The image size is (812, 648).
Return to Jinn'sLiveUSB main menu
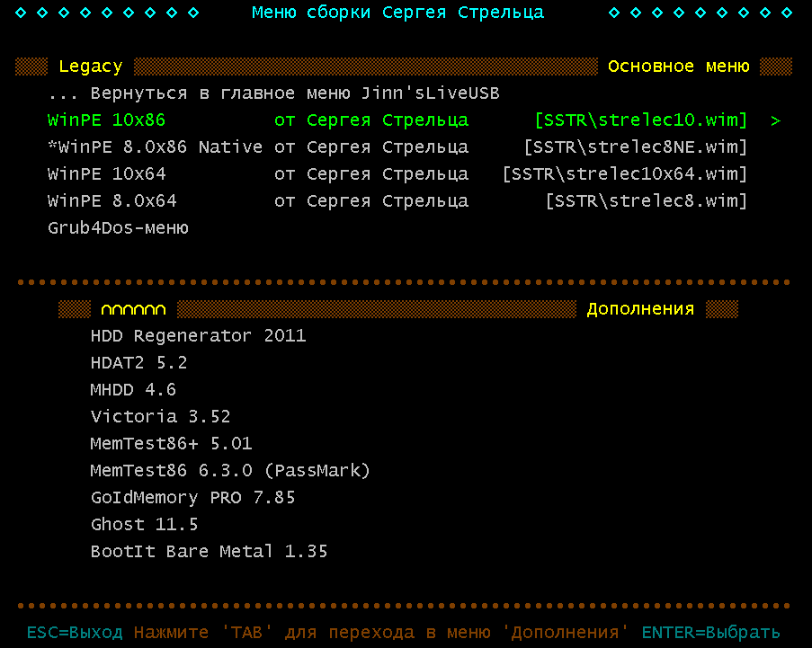pos(273,93)
